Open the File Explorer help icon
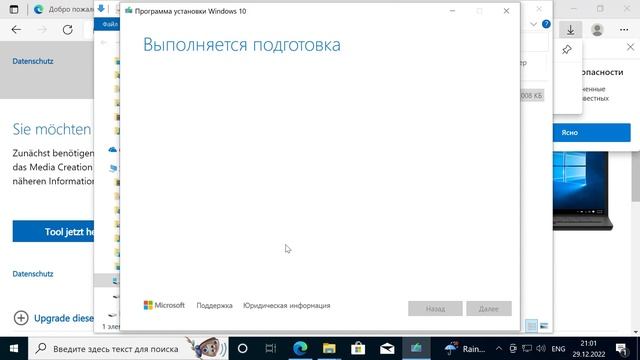Image resolution: width=640 pixels, height=360 pixels. point(546,24)
